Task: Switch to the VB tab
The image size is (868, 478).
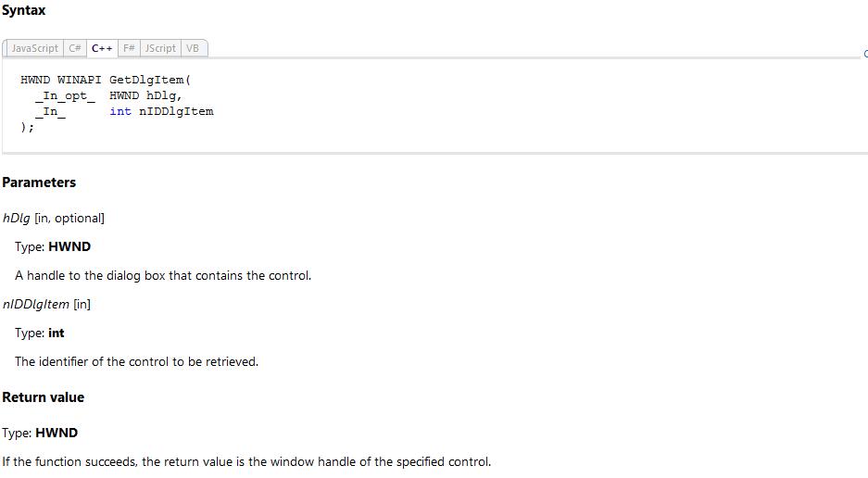Action: pos(193,48)
